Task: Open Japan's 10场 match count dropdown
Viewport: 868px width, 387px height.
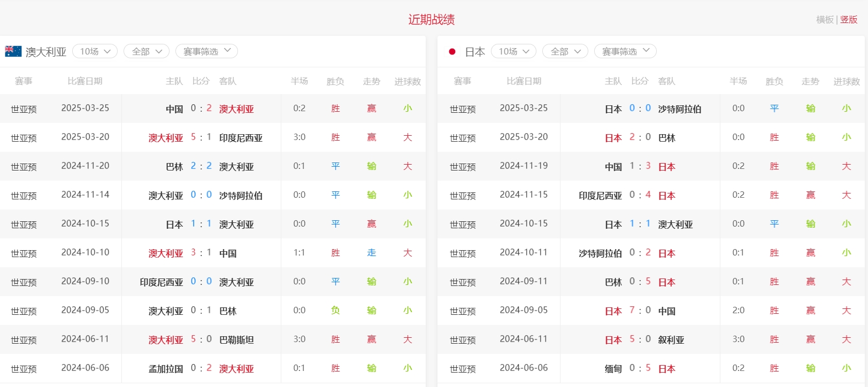Action: click(x=513, y=51)
